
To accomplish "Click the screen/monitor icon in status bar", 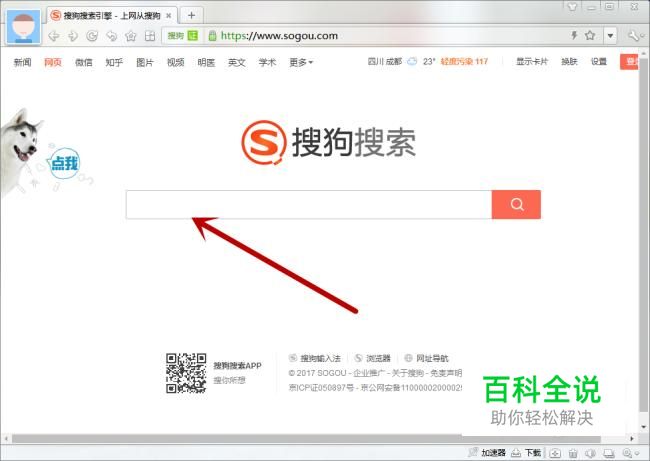I will 609,453.
